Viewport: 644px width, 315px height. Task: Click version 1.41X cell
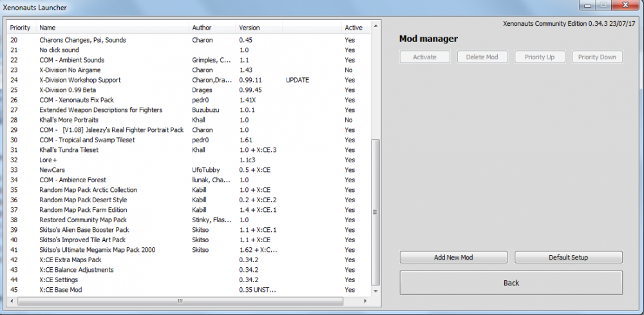(248, 100)
